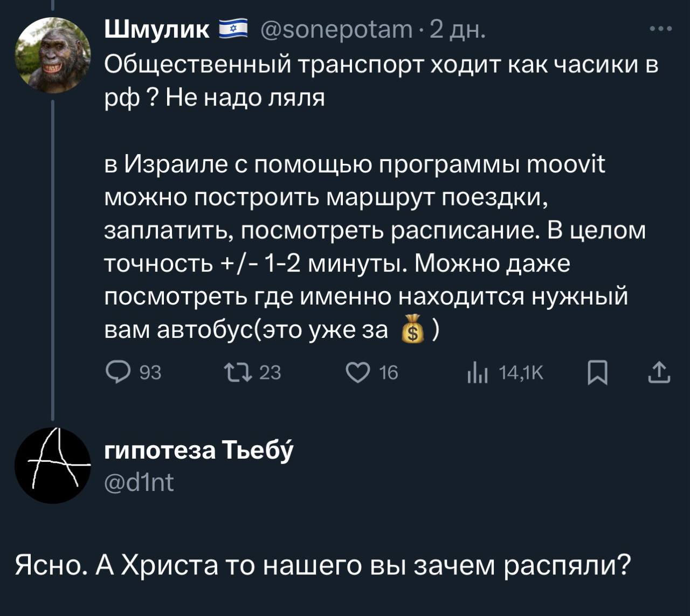690x616 pixels.
Task: Open Шмулик's profile picture
Action: pos(52,55)
